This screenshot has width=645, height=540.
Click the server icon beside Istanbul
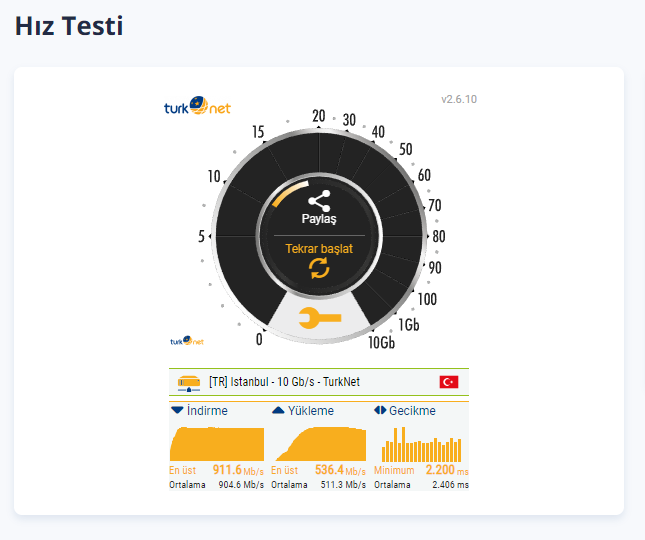189,383
